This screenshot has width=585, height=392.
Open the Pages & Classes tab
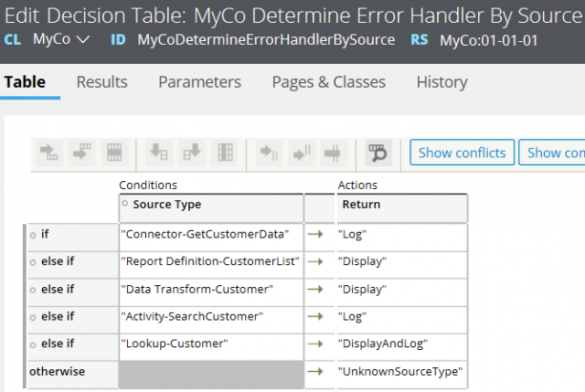(328, 82)
